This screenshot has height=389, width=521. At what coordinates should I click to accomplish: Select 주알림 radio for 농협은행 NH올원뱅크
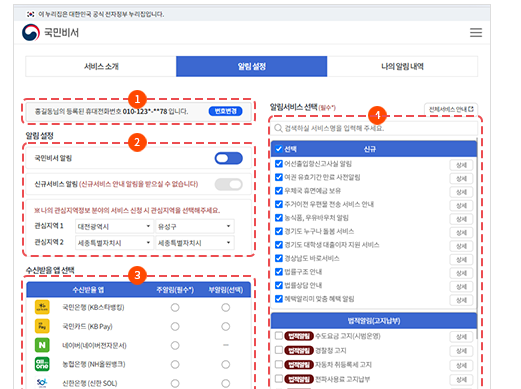[x=175, y=364]
